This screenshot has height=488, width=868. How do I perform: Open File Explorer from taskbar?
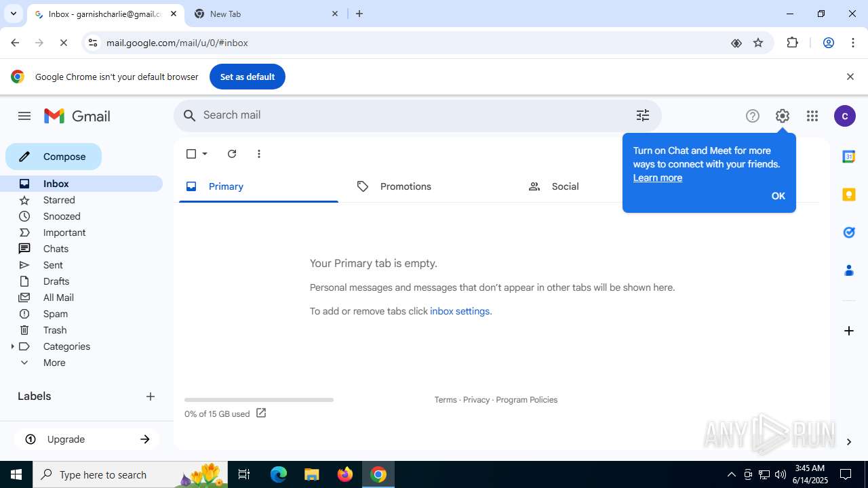tap(311, 474)
